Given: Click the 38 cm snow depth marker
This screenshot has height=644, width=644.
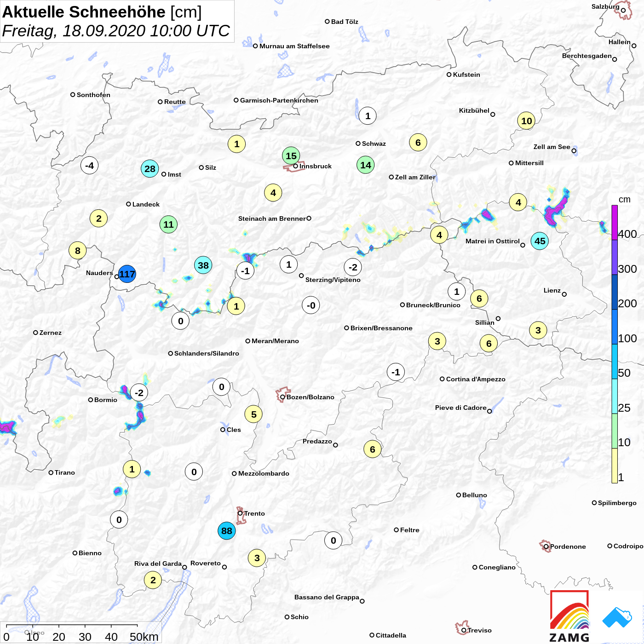Looking at the screenshot, I should 203,265.
